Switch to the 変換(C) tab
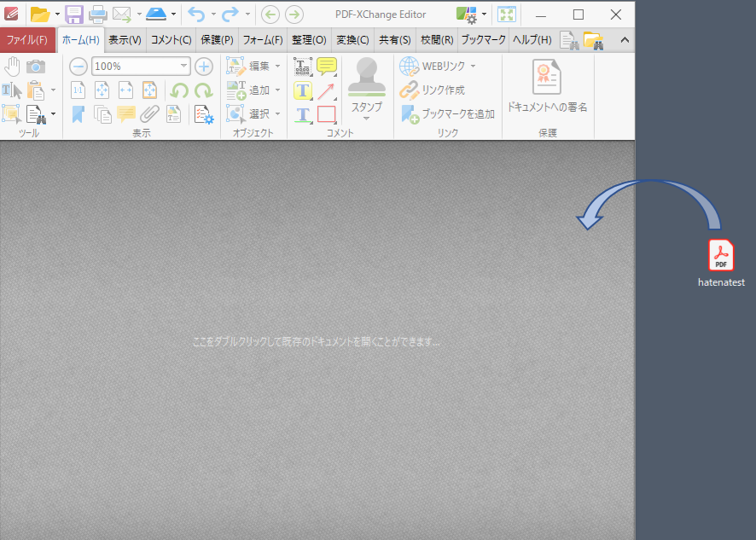Image resolution: width=756 pixels, height=540 pixels. [353, 40]
